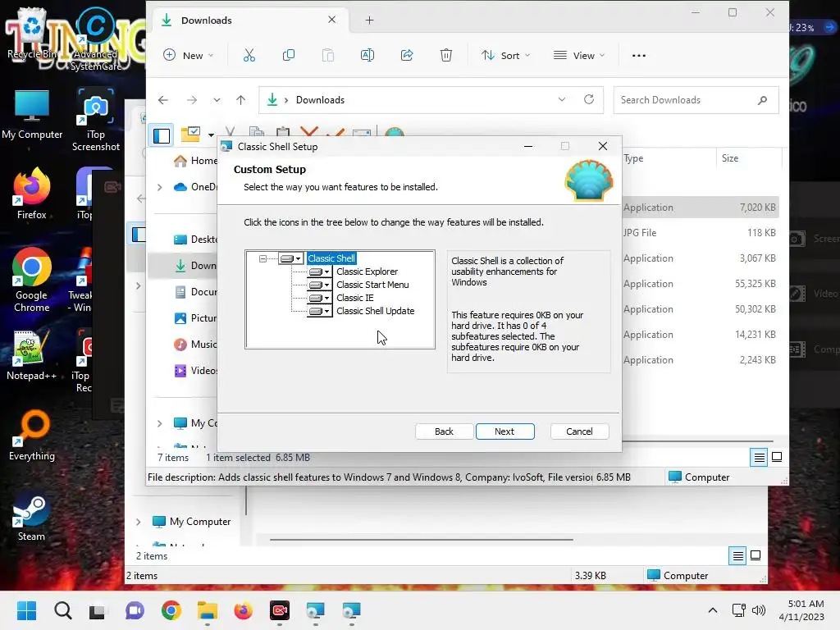This screenshot has width=840, height=630.
Task: Click Next in Classic Shell Setup
Action: coord(504,431)
